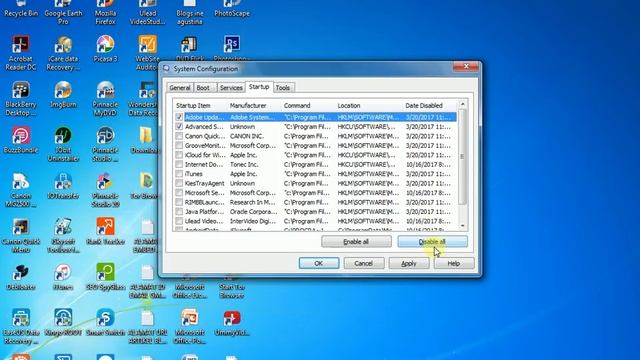Image resolution: width=640 pixels, height=360 pixels.
Task: Open the Services tab
Action: coord(231,88)
